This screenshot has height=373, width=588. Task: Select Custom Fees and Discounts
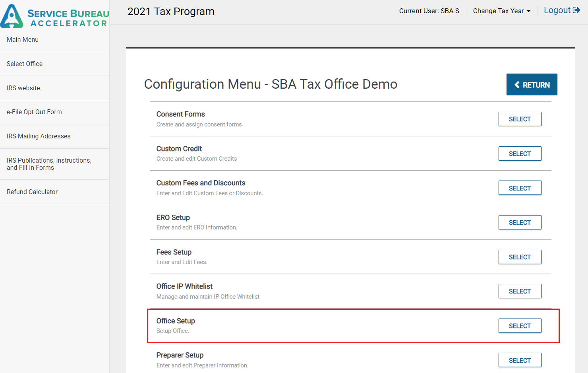click(x=520, y=188)
